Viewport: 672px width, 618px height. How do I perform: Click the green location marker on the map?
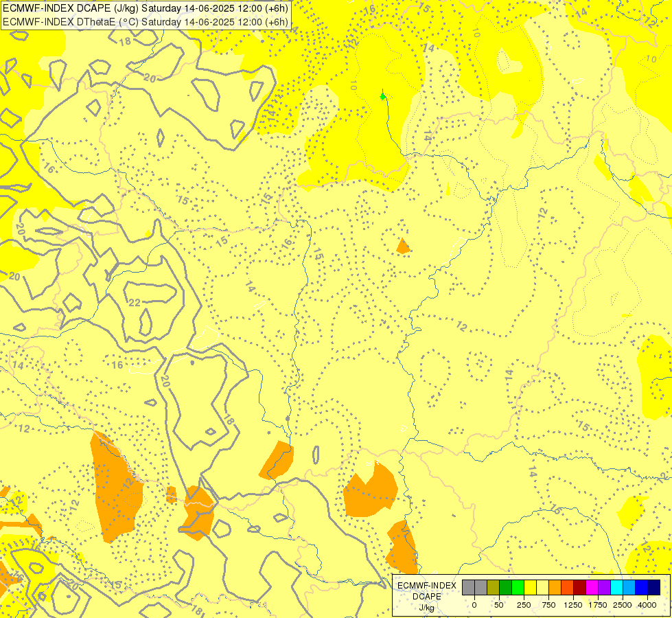click(383, 97)
